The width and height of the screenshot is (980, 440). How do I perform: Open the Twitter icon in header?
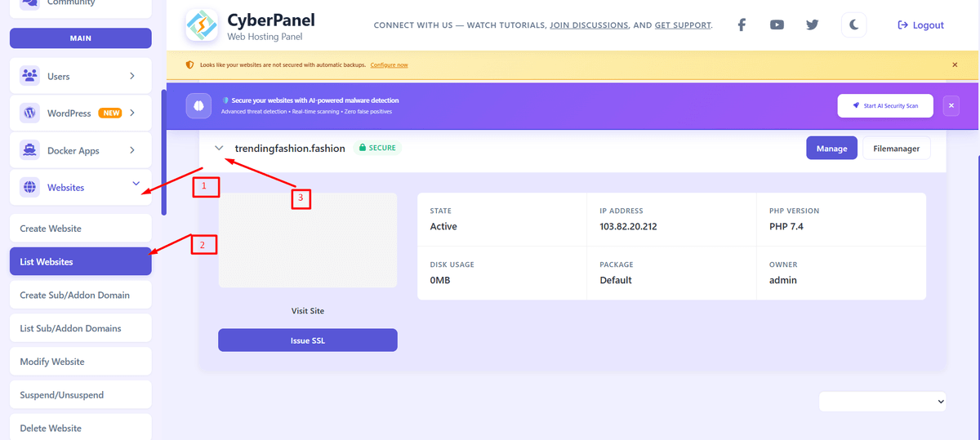(x=812, y=25)
